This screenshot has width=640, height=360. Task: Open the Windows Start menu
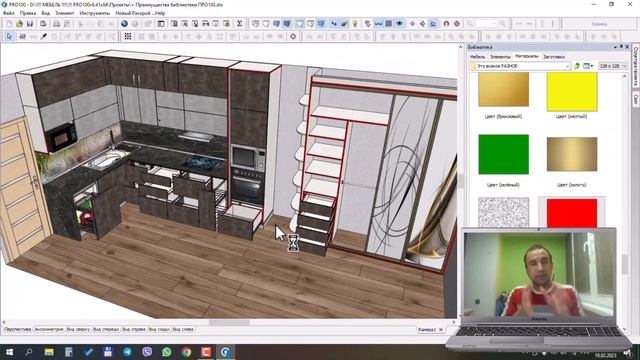tap(9, 352)
